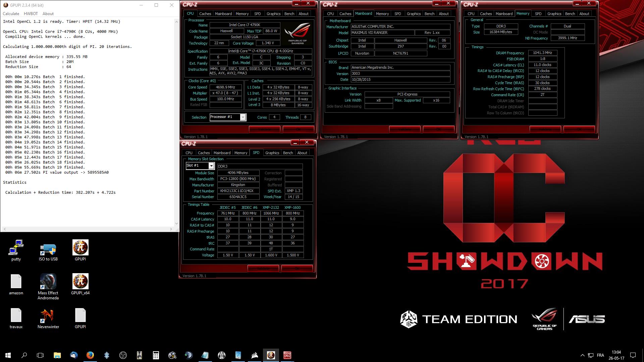The image size is (644, 362).
Task: Click the BIOS date 10/28/2015 field
Action: tap(400, 80)
